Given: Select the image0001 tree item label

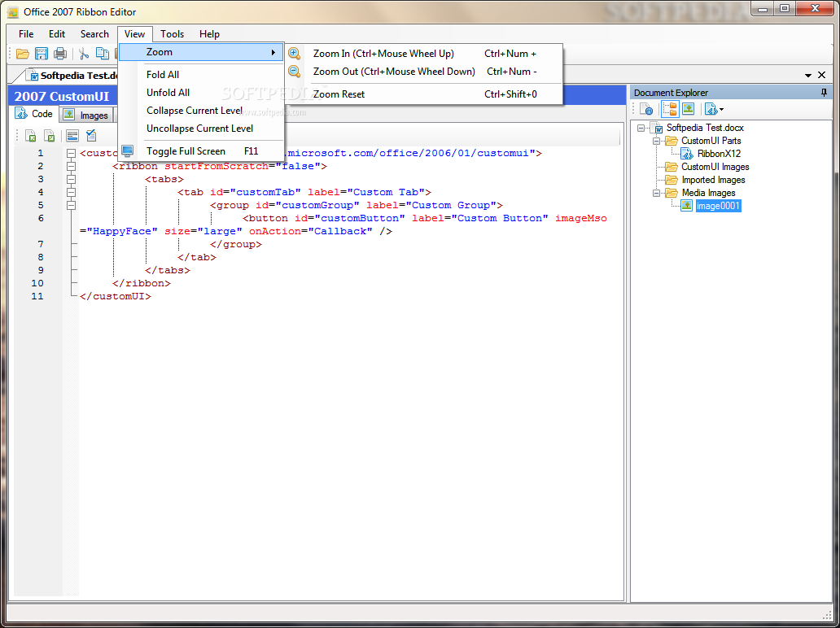Looking at the screenshot, I should [x=718, y=206].
